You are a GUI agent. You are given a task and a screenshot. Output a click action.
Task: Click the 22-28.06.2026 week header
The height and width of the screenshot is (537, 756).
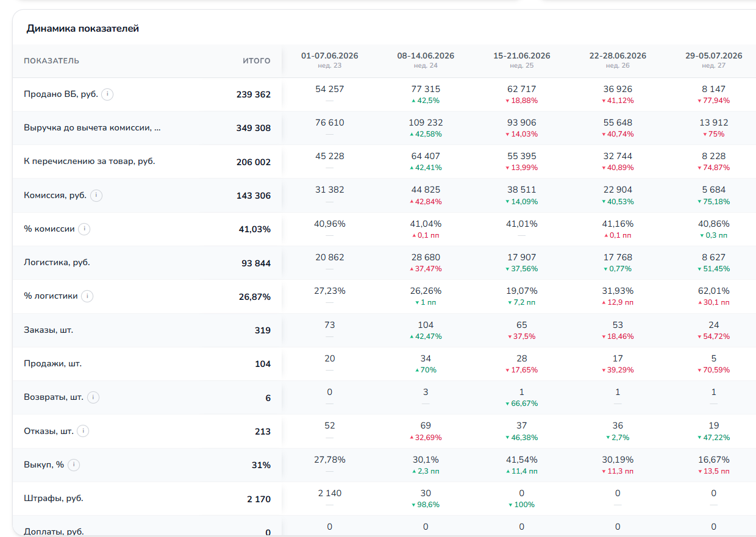coord(618,60)
